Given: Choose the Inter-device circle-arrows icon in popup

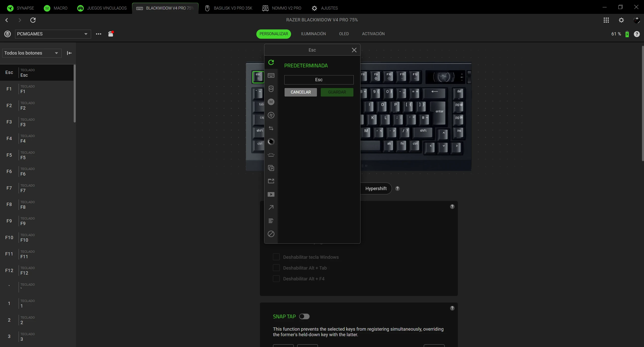Looking at the screenshot, I should (271, 115).
